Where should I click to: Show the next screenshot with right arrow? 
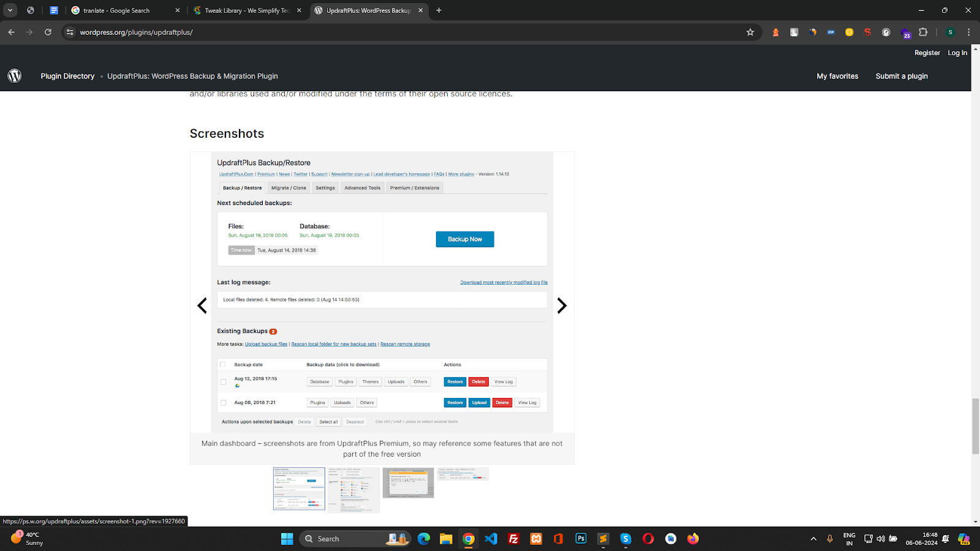562,305
